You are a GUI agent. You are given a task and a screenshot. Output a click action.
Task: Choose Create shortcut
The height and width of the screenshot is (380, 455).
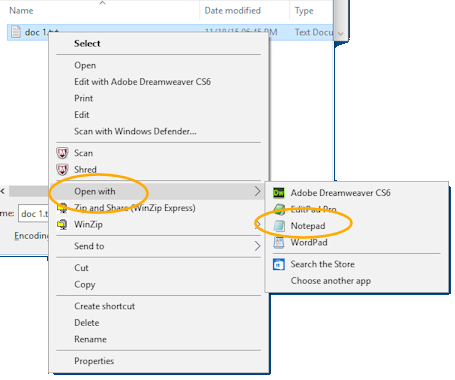pyautogui.click(x=159, y=306)
